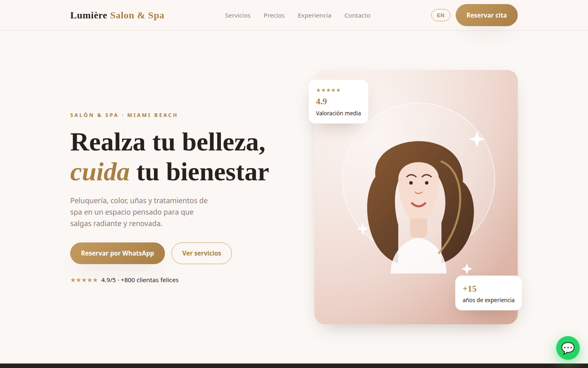Open the Ver servicios button

202,253
